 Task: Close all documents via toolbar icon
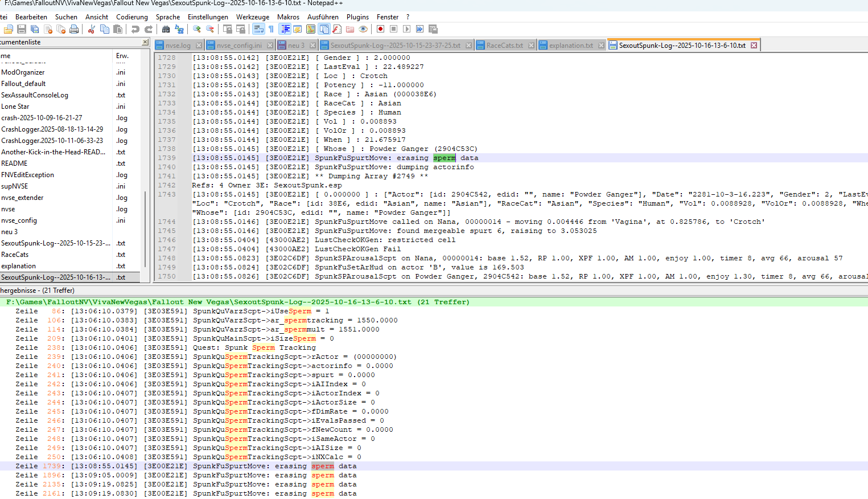[61, 29]
